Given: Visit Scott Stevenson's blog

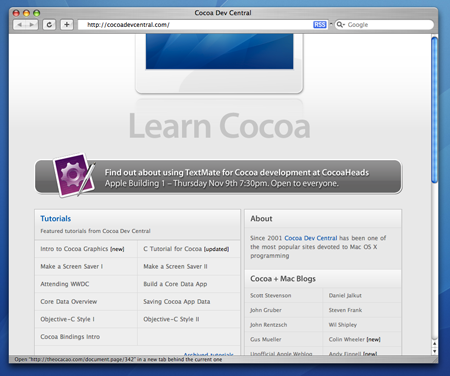Looking at the screenshot, I should point(271,295).
